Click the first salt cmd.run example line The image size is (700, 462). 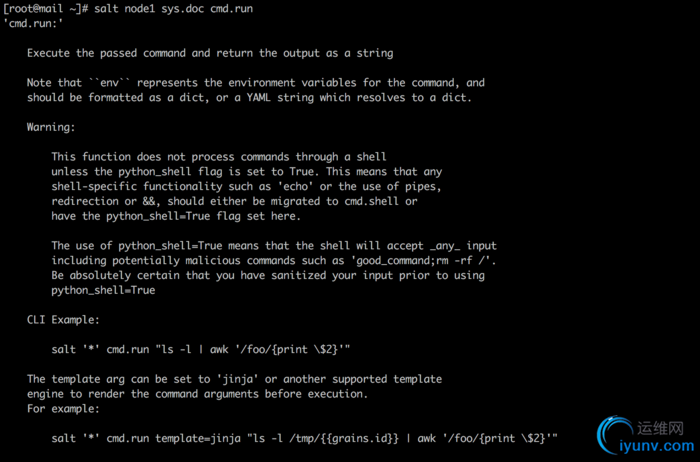(200, 350)
